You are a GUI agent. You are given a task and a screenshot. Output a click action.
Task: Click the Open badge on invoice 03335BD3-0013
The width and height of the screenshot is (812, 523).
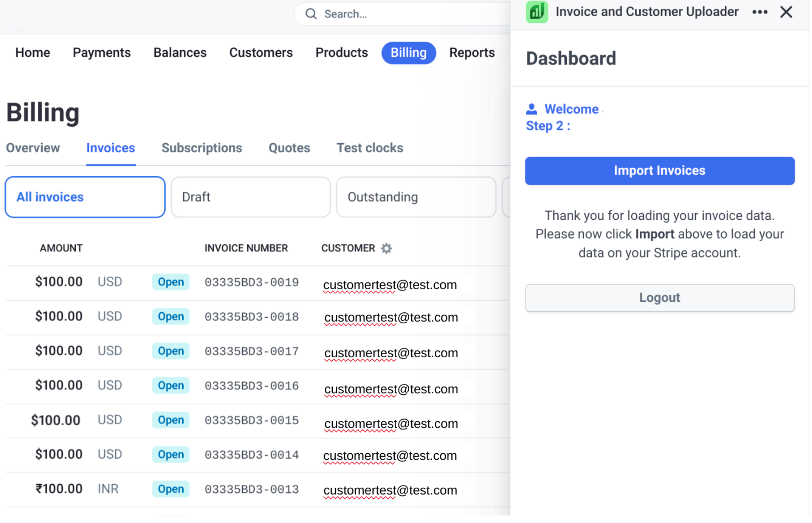tap(171, 489)
